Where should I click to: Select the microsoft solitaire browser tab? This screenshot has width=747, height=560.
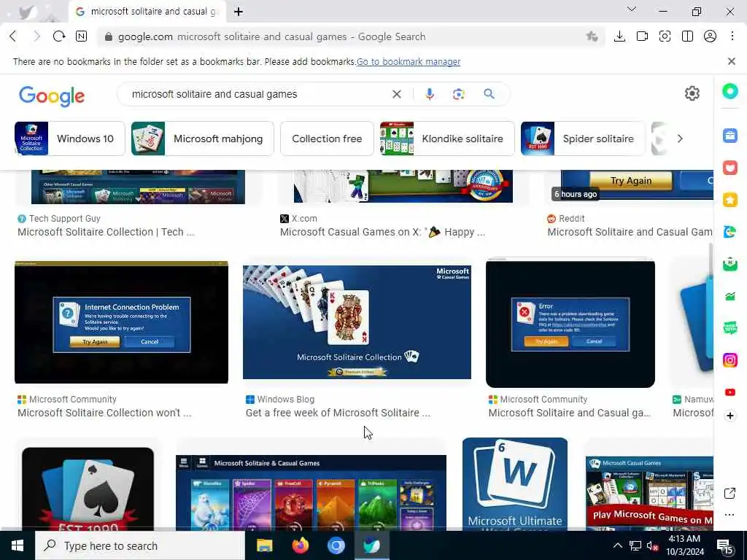click(147, 12)
